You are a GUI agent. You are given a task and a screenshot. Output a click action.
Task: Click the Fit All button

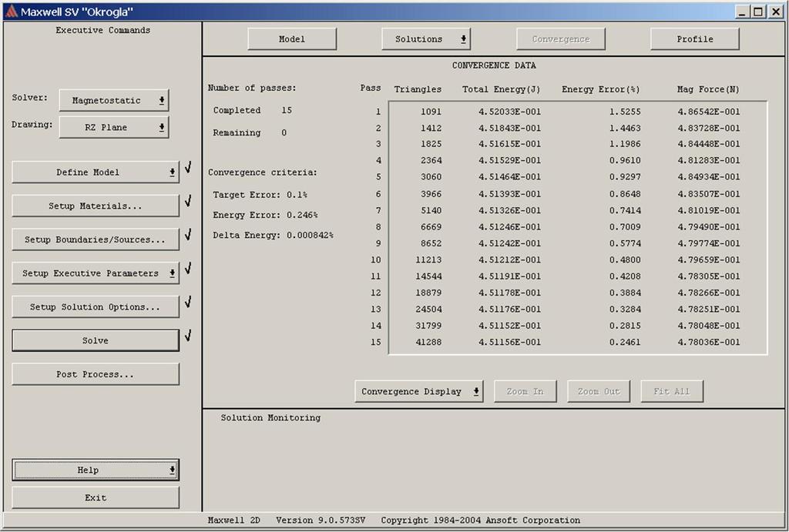(x=672, y=391)
